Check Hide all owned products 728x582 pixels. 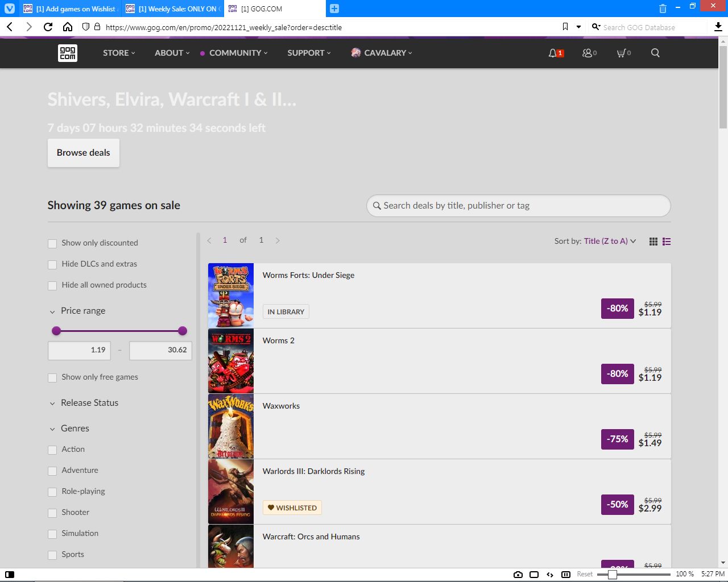point(52,285)
